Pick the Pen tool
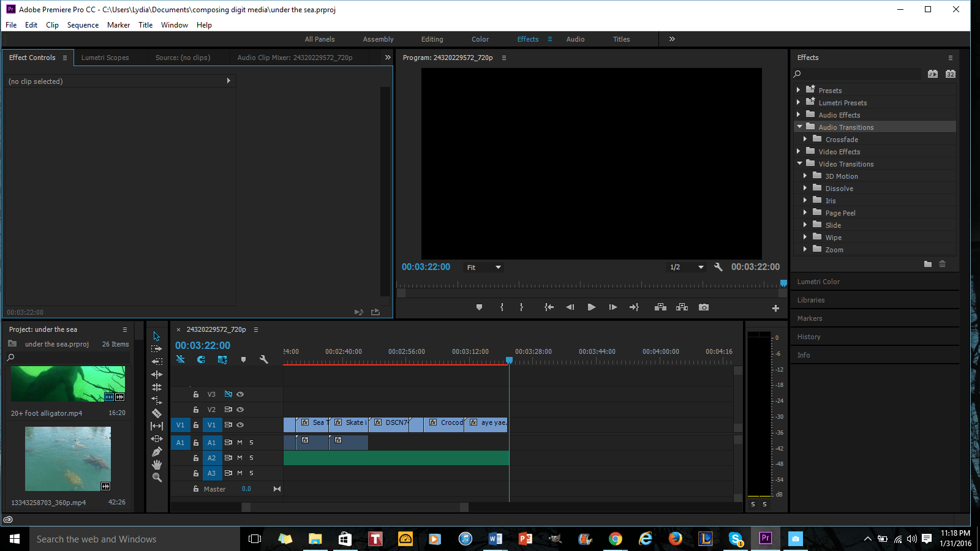The image size is (980, 551). point(157,452)
